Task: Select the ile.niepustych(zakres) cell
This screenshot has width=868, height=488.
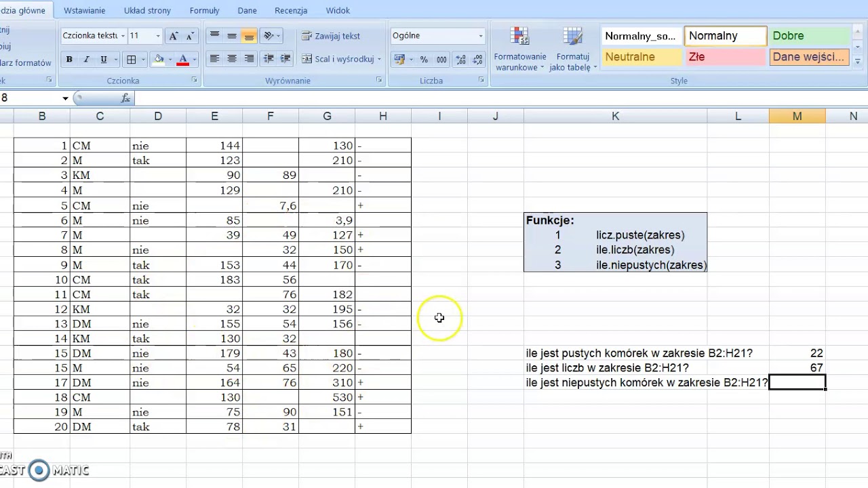Action: click(651, 265)
